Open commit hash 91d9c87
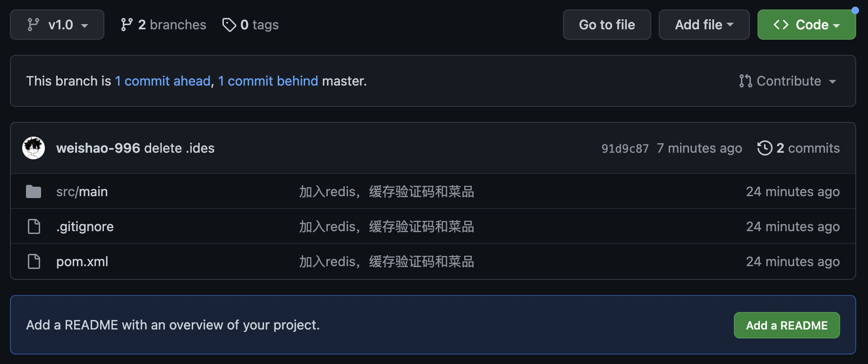 tap(625, 148)
